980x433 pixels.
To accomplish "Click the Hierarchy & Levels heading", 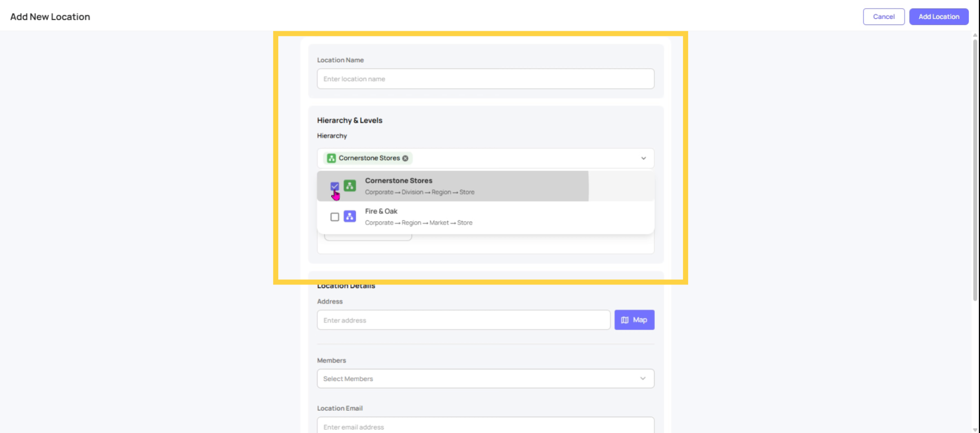I will [350, 121].
